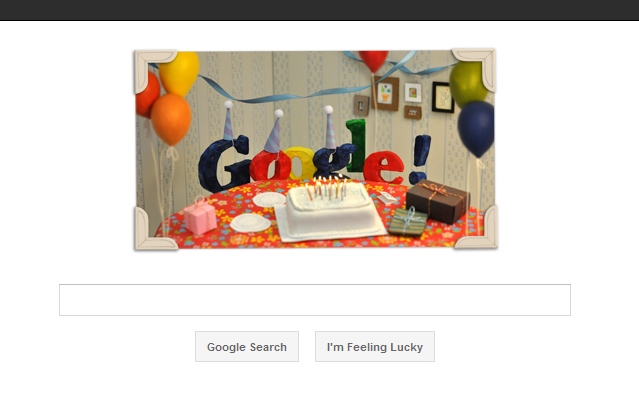
Task: Click the blue letter G in doodle
Action: tap(224, 163)
